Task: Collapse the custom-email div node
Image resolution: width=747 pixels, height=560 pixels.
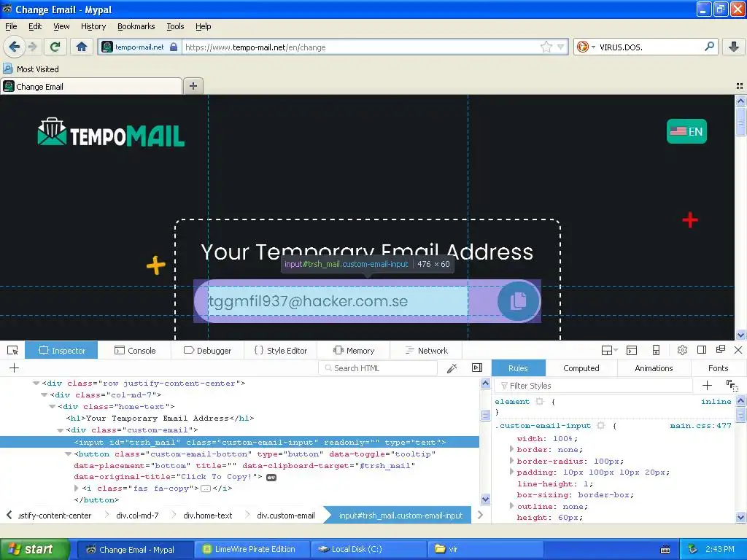Action: pos(61,430)
